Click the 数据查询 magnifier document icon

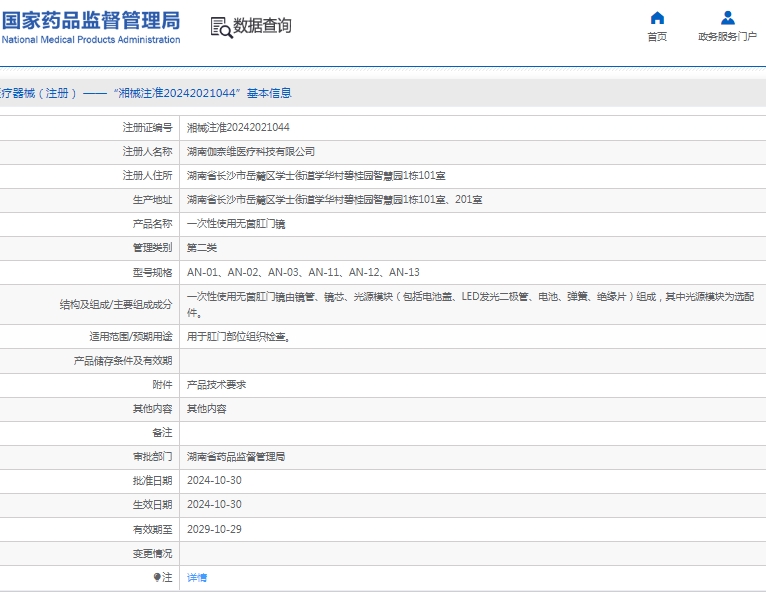tap(221, 27)
